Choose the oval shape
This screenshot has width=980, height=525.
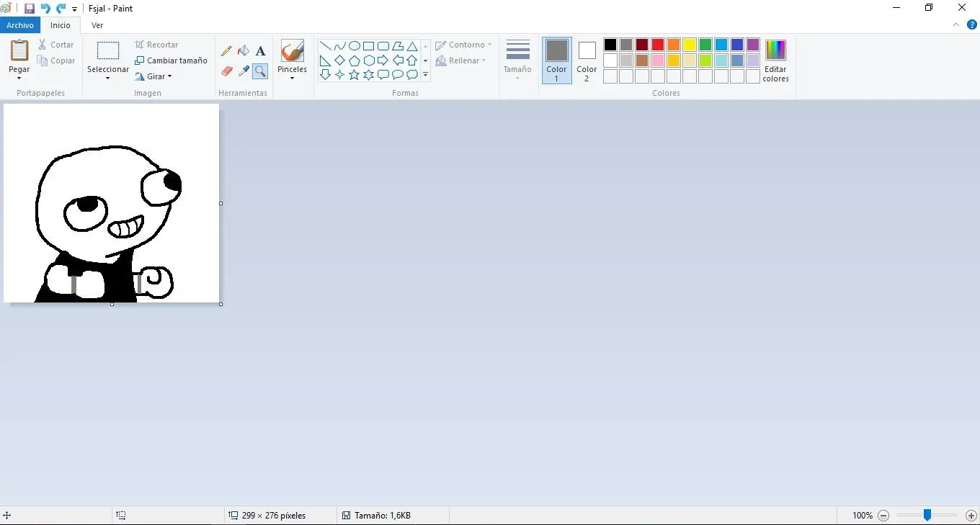[x=354, y=46]
